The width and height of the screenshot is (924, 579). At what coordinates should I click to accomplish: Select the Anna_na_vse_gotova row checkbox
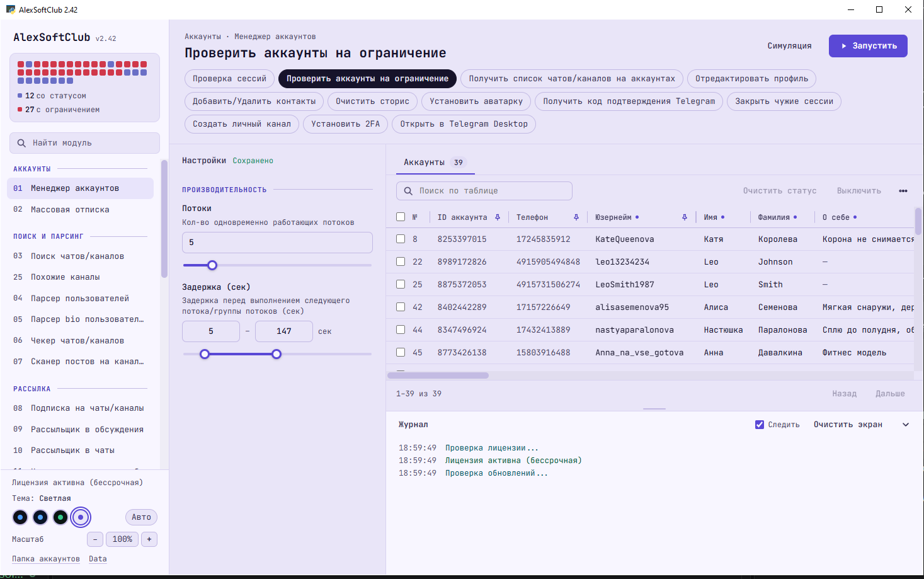401,352
